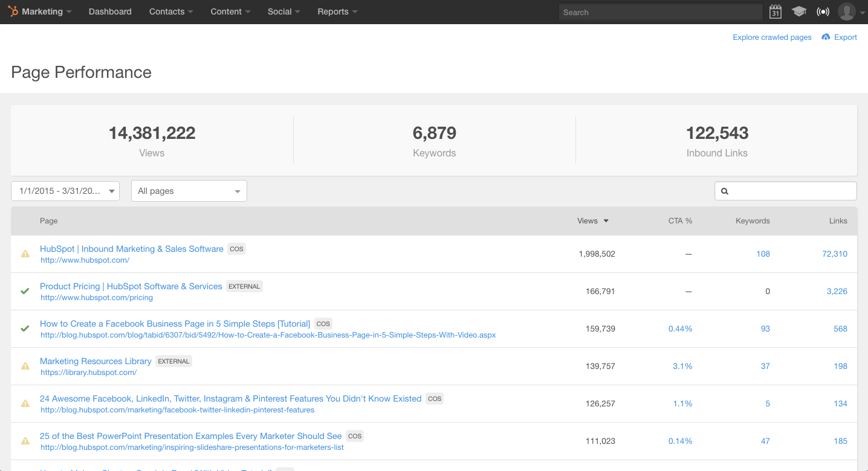Open HubSpot | Inbound Marketing & Sales Software page
This screenshot has width=868, height=471.
click(132, 249)
